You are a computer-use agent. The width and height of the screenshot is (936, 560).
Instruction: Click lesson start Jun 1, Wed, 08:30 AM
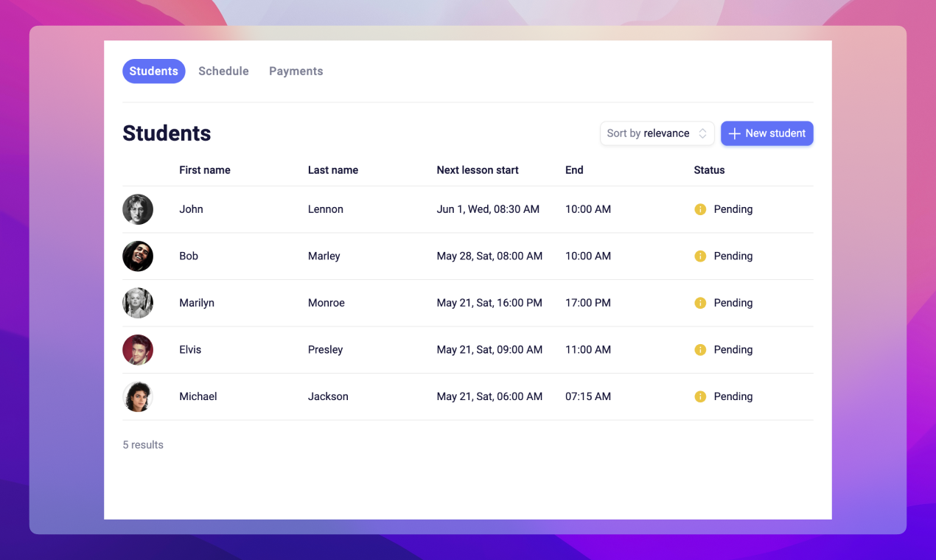click(x=488, y=209)
